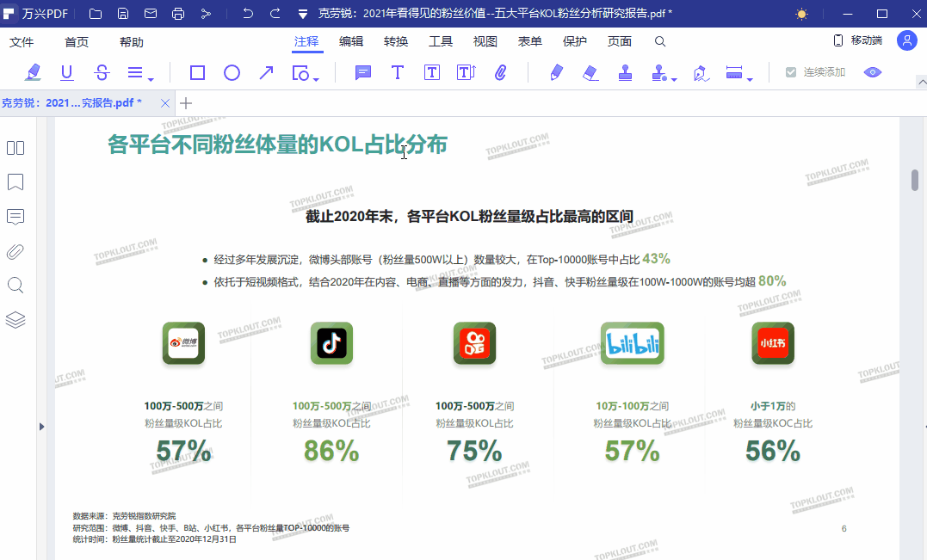Select the eraser tool
This screenshot has width=927, height=560.
[590, 72]
